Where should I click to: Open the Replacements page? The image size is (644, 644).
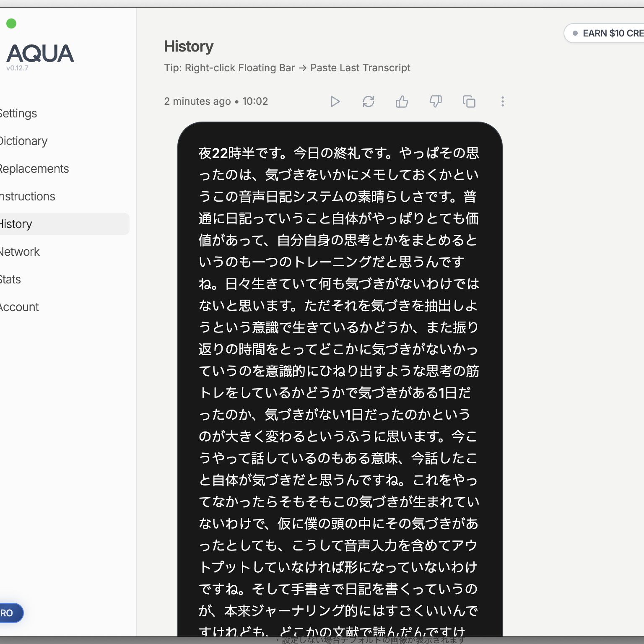pyautogui.click(x=34, y=169)
